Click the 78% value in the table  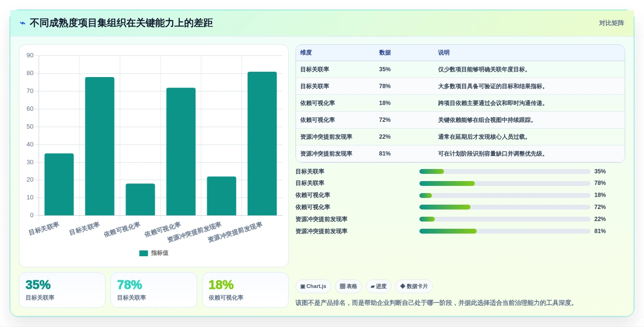click(385, 86)
